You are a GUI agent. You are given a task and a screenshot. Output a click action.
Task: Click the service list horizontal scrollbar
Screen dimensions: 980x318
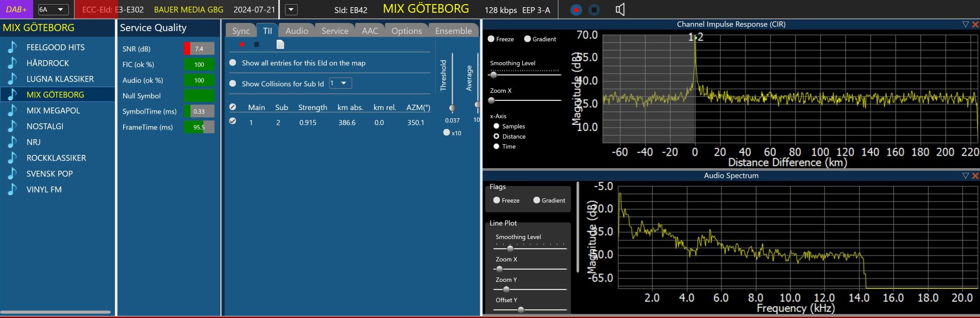(x=56, y=312)
